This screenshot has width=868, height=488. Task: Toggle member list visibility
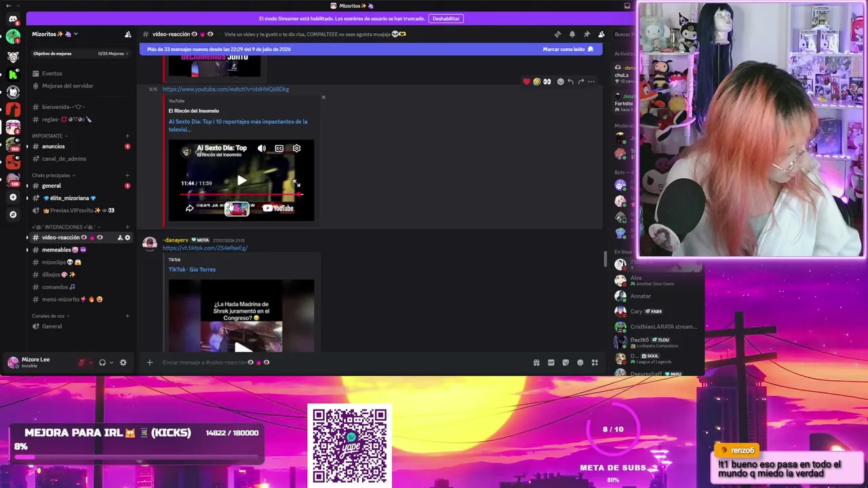[x=601, y=34]
